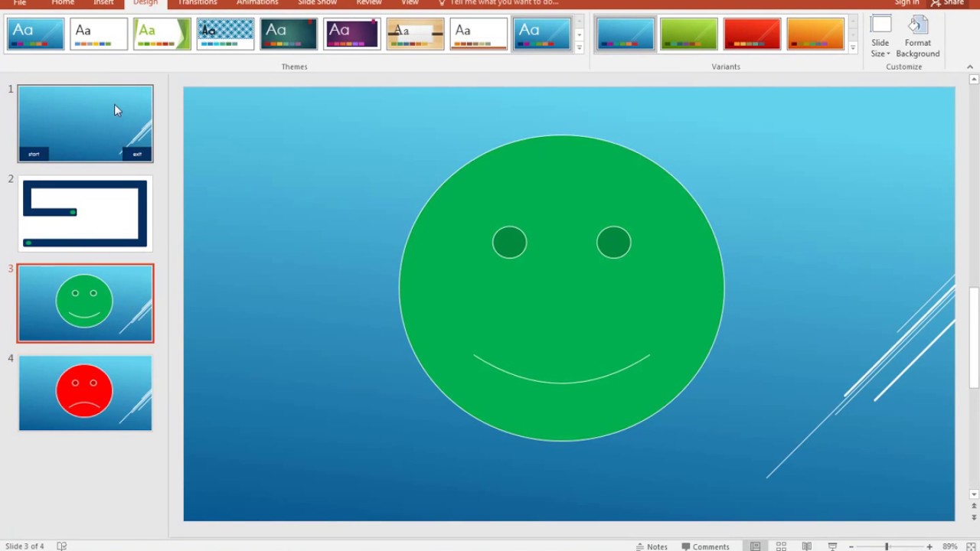980x551 pixels.
Task: Zoom in with plus button
Action: click(929, 546)
